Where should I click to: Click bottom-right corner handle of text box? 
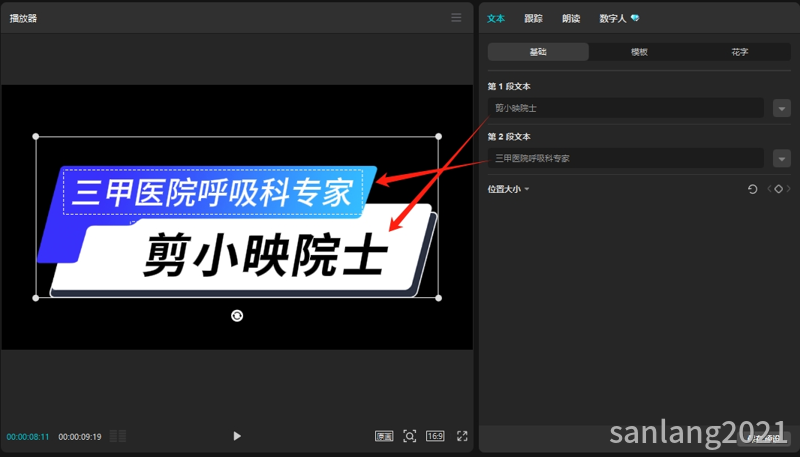point(438,298)
